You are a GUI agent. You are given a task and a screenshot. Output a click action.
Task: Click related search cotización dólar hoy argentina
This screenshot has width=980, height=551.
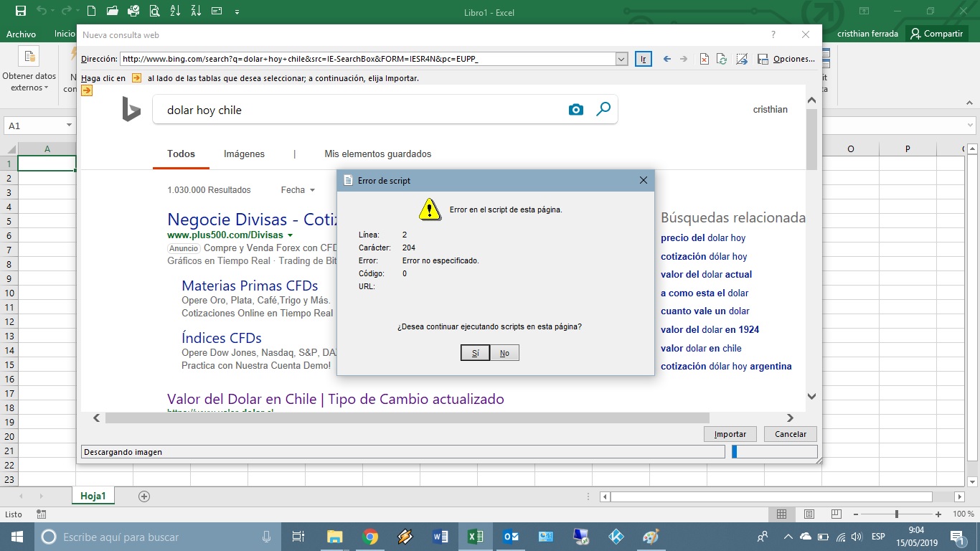726,366
